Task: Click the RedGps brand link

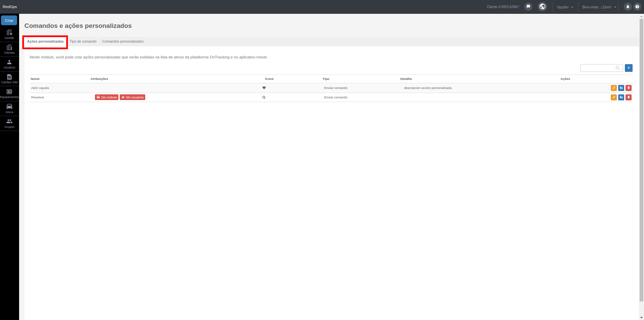Action: coord(10,7)
